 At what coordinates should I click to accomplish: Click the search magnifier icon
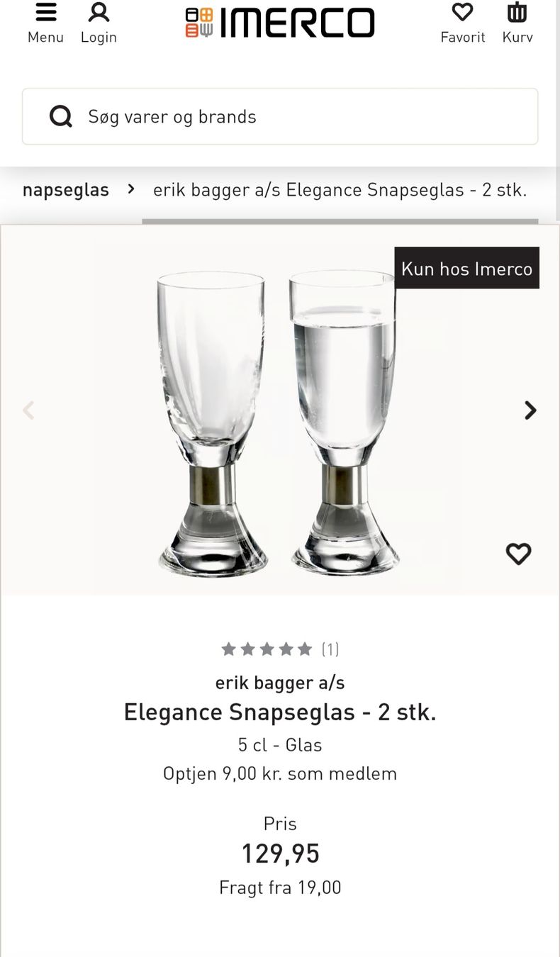(x=61, y=116)
